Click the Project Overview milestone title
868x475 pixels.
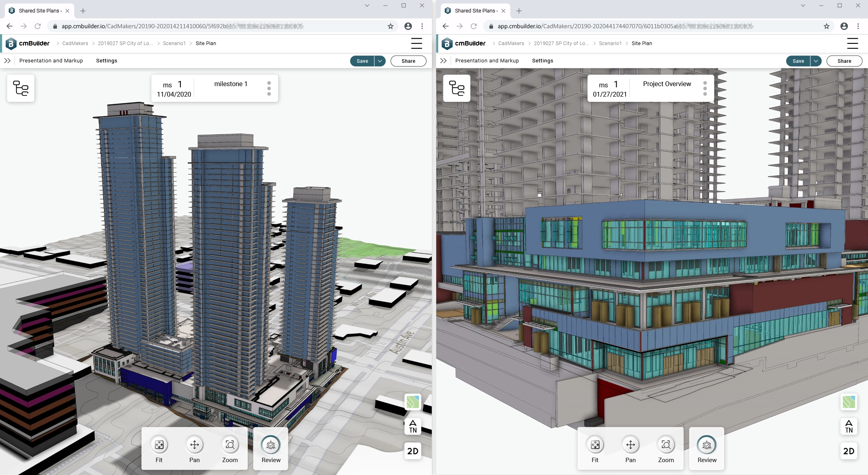coord(667,84)
